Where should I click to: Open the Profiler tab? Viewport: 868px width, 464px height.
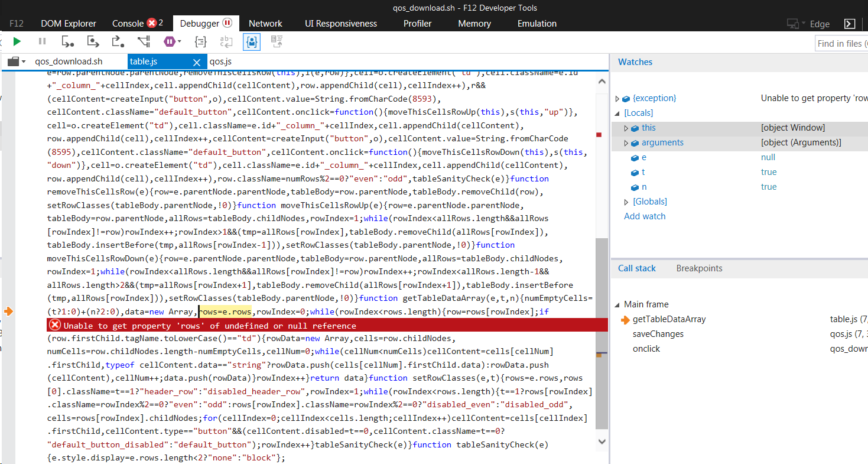click(x=418, y=24)
